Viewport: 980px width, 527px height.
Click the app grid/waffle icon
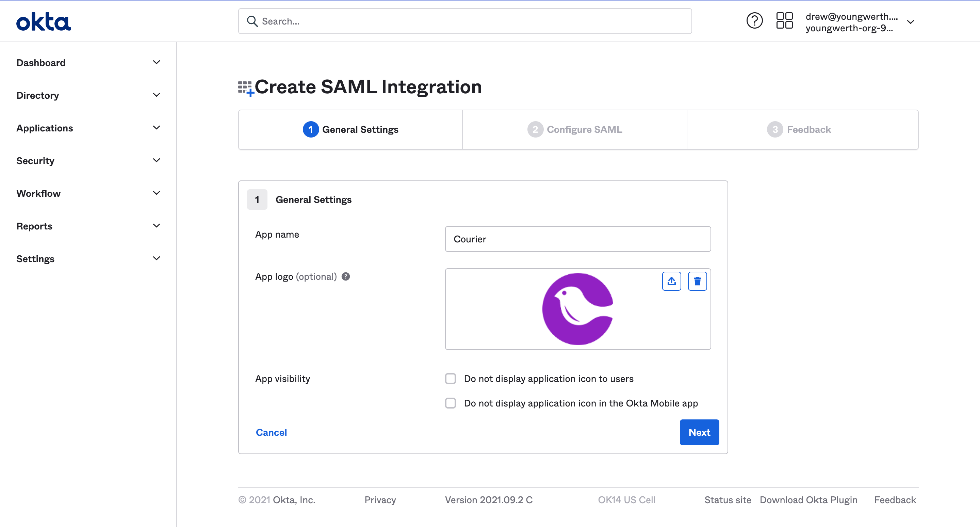click(x=783, y=21)
